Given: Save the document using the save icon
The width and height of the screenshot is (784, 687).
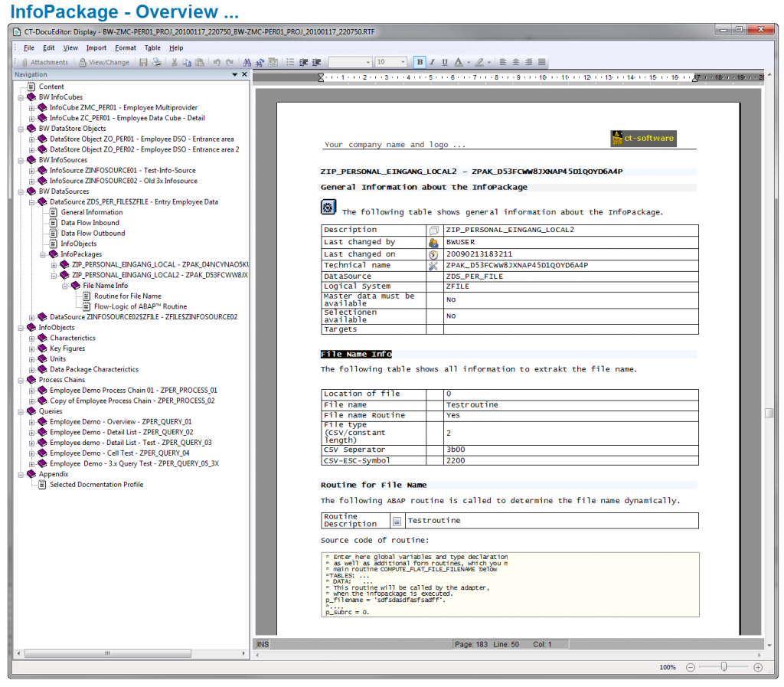Looking at the screenshot, I should point(144,62).
